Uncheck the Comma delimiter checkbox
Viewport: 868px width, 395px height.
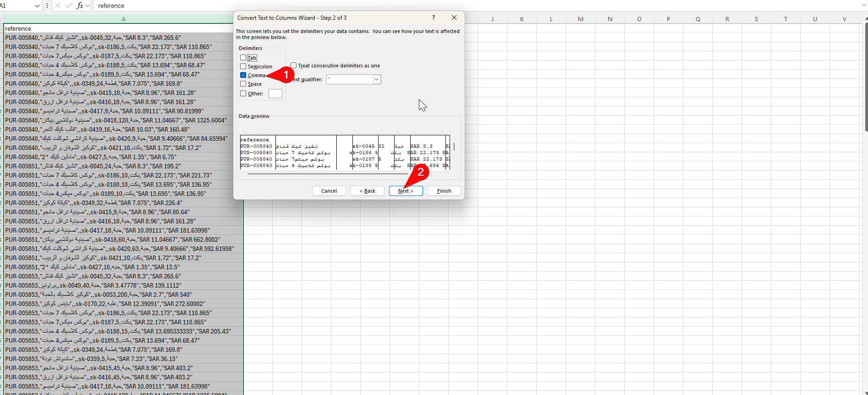pyautogui.click(x=243, y=75)
